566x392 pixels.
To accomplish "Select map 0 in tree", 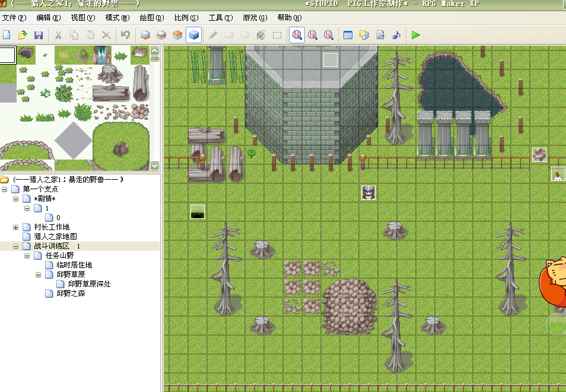I will (x=58, y=218).
